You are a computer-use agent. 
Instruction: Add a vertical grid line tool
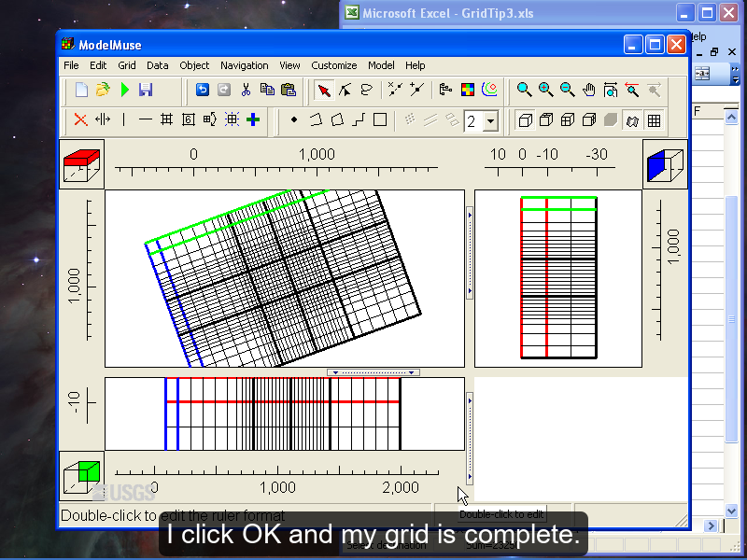pos(124,119)
